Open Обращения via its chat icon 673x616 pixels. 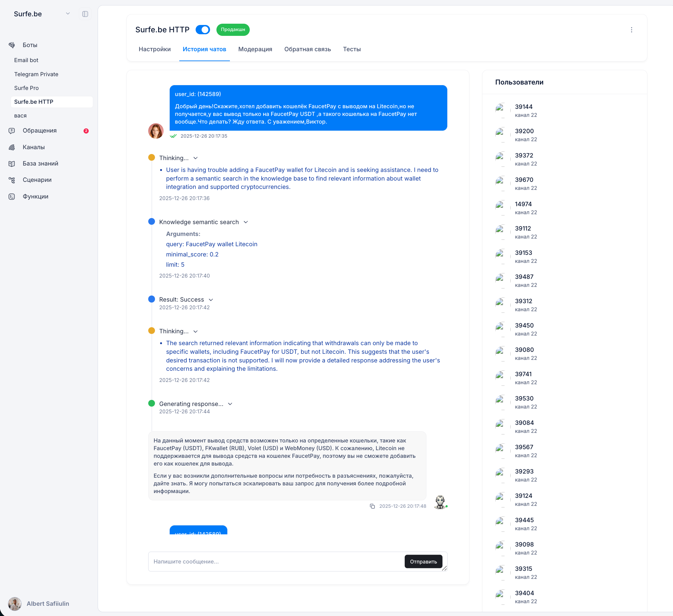[x=12, y=131]
